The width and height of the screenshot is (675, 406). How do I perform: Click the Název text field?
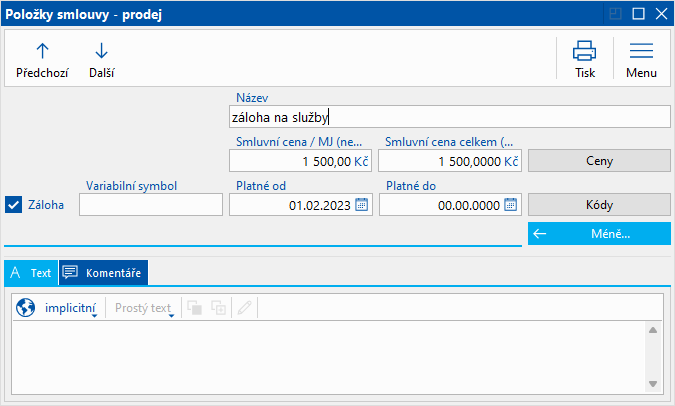point(449,117)
